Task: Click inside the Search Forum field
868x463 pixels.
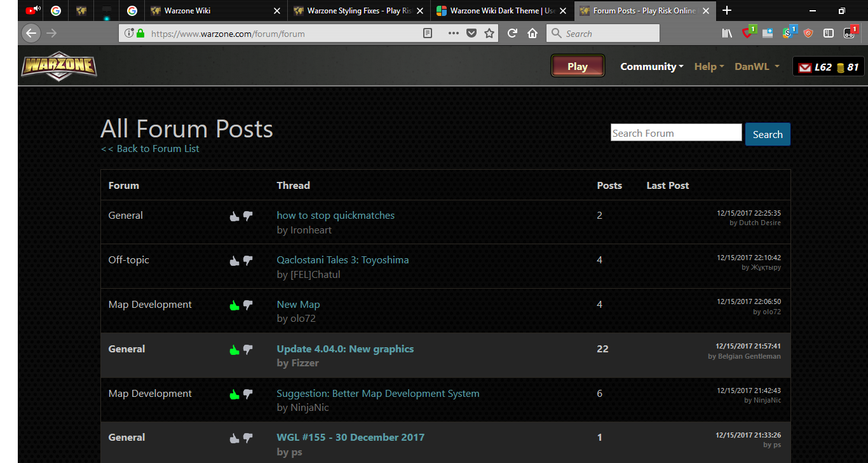Action: [x=675, y=132]
